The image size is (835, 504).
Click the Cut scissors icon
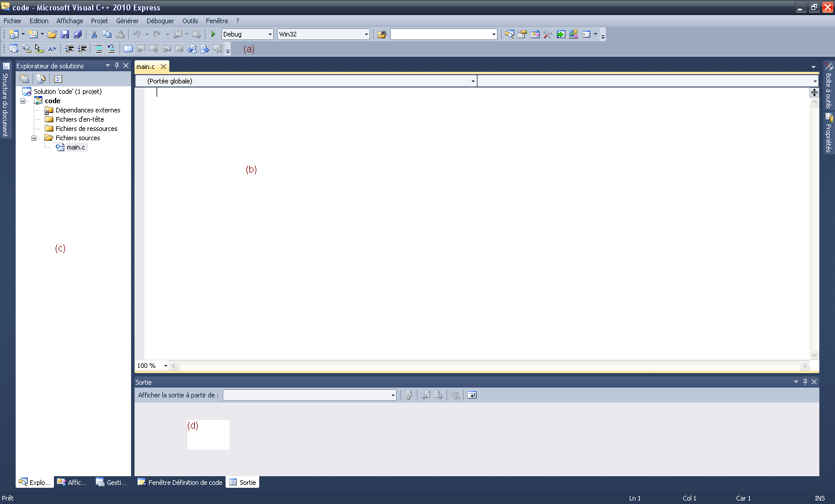pos(94,34)
